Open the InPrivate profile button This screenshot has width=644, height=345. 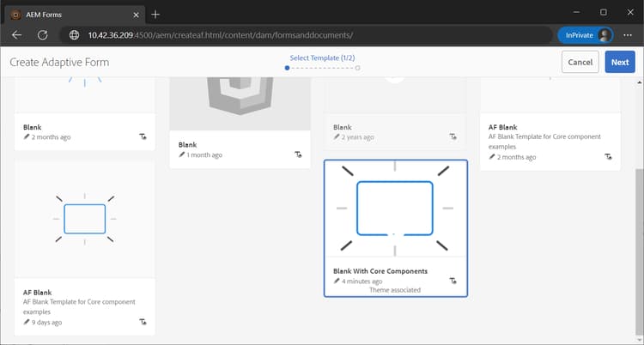(x=586, y=35)
